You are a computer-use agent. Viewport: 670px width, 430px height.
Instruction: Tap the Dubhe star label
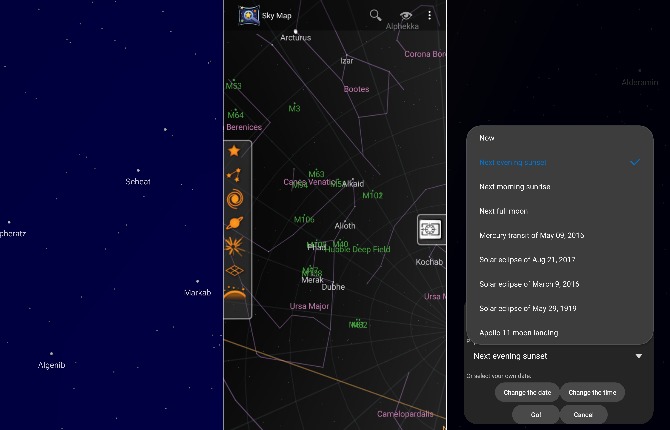tap(333, 287)
